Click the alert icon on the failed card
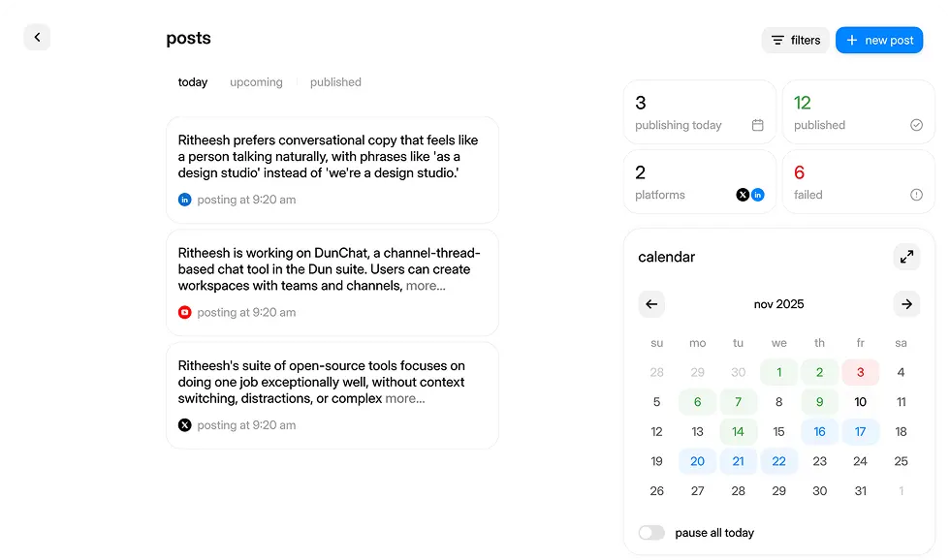 pos(916,194)
